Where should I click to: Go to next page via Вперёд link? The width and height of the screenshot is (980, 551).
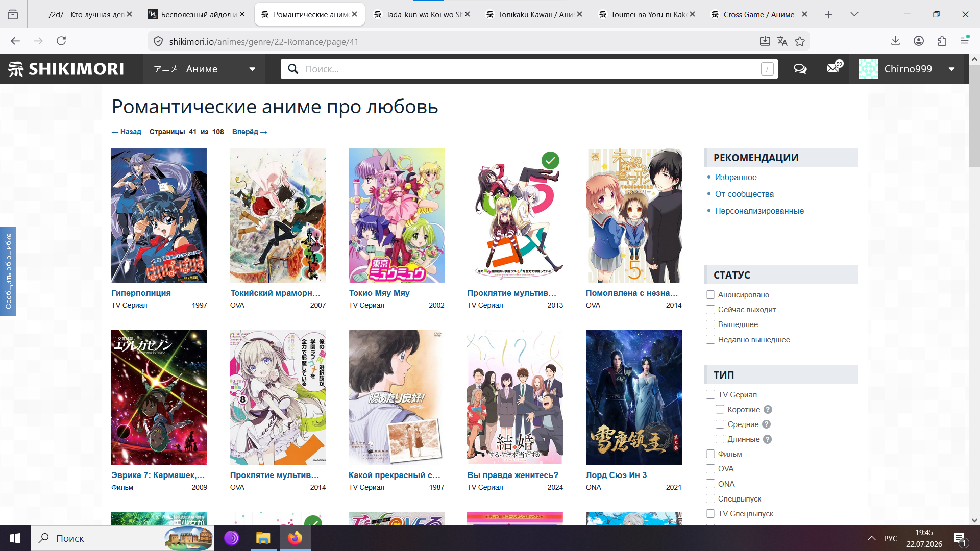[x=250, y=132]
